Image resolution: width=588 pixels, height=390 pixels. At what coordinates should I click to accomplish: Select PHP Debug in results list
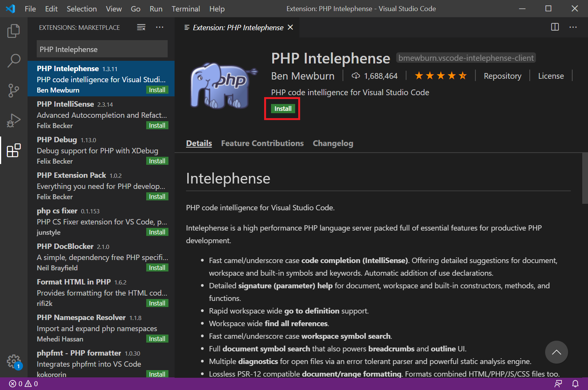tap(101, 150)
